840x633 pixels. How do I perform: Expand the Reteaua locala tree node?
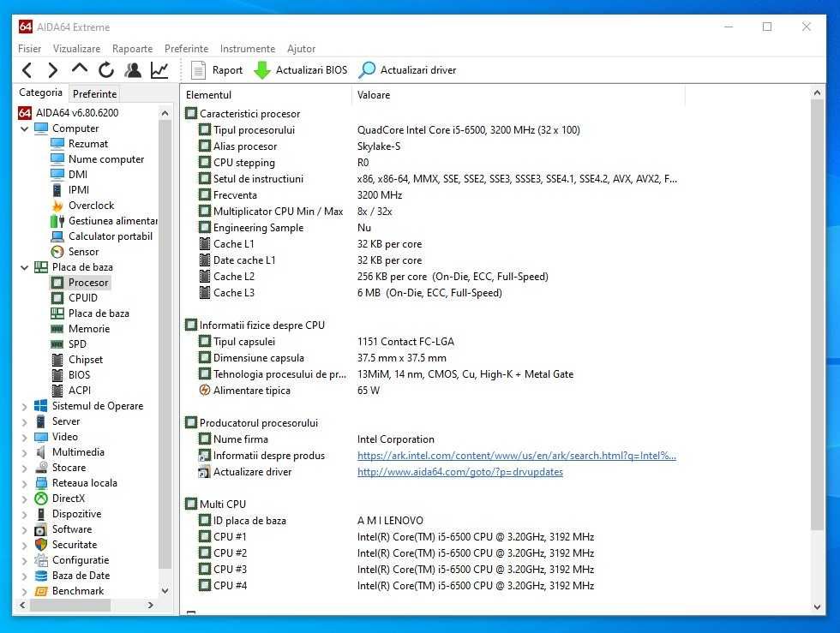24,484
